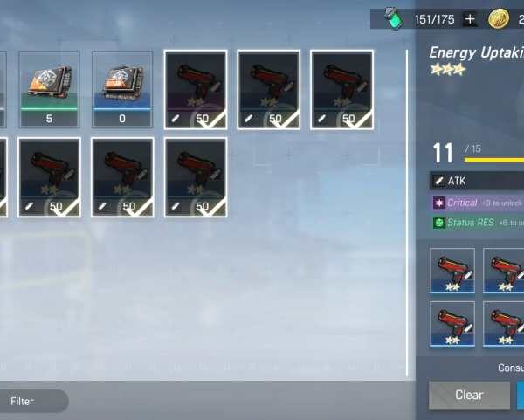Deselect the first full pistol card in second row
524x420 pixels.
[x=49, y=177]
